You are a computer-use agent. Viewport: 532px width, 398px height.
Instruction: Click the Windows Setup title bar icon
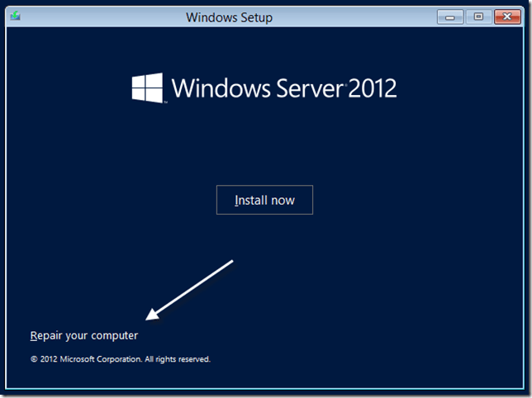point(15,16)
